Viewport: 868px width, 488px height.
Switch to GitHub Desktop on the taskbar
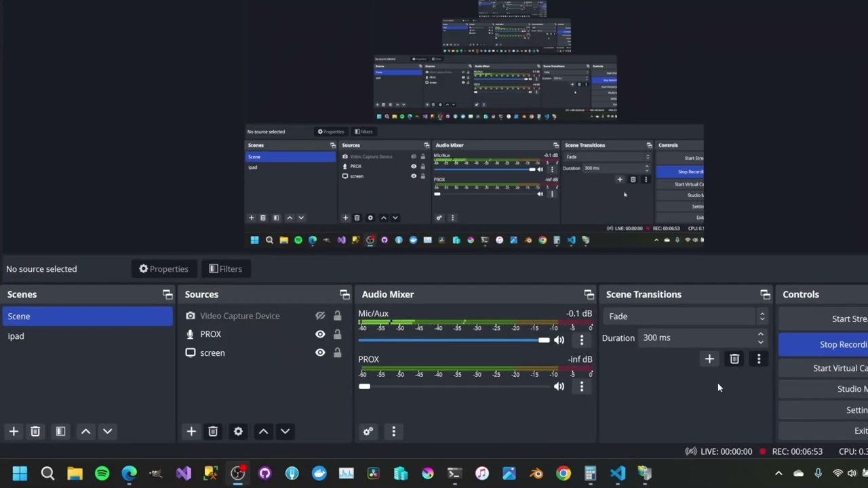click(264, 473)
